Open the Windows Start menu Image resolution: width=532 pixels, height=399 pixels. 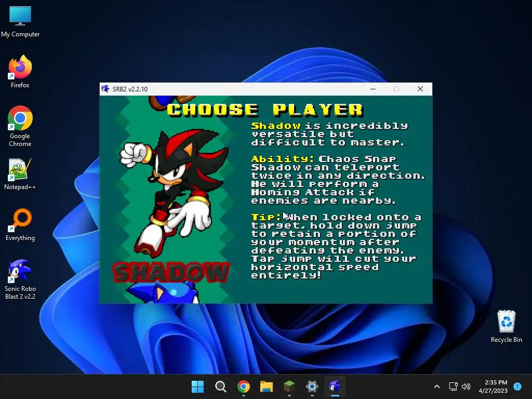pyautogui.click(x=197, y=387)
